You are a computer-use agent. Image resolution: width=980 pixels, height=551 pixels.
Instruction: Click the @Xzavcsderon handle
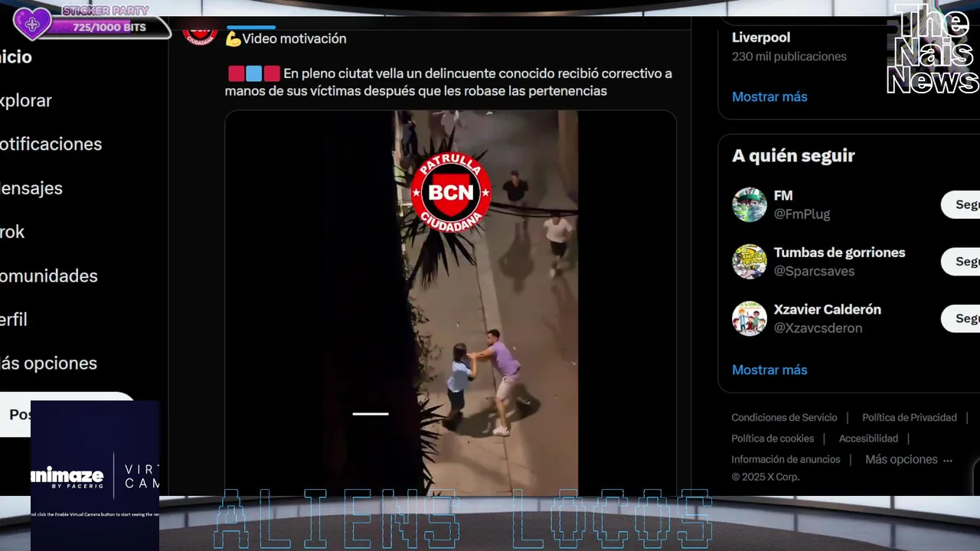point(818,328)
